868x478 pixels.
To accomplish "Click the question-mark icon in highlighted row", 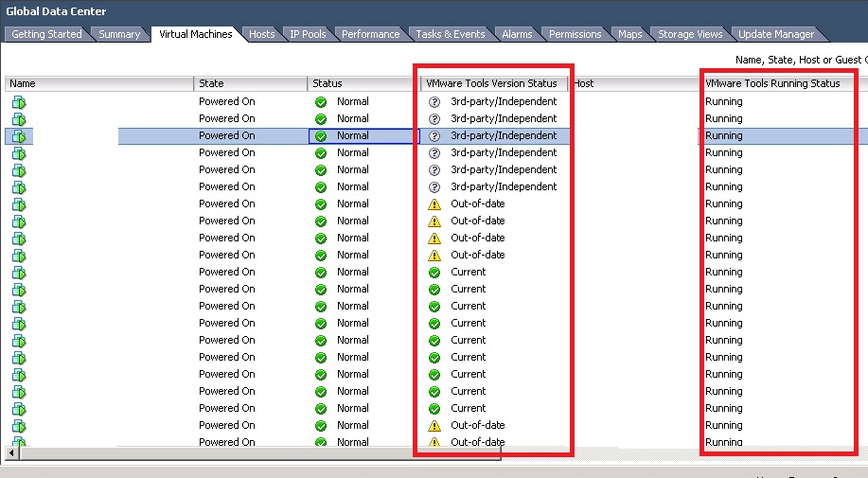I will [x=434, y=136].
